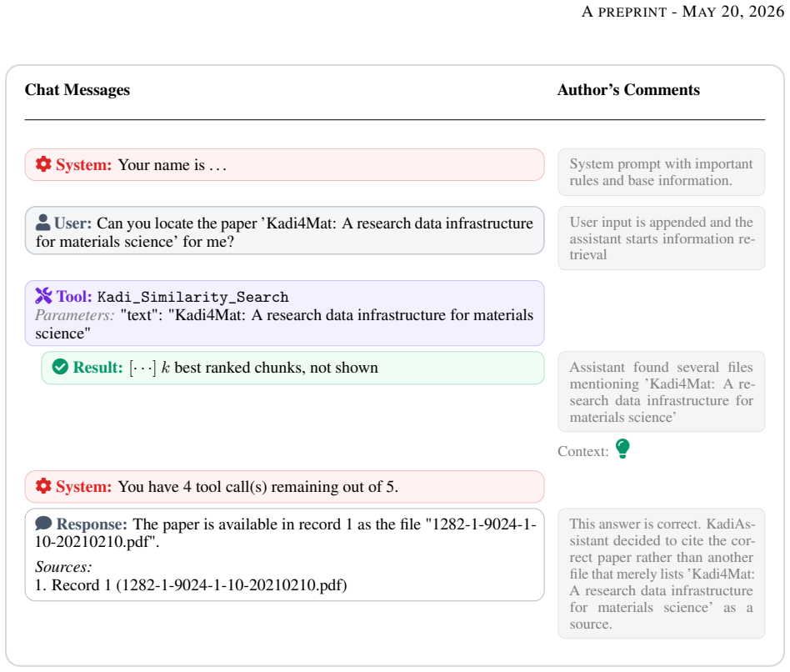Screen dimensions: 790x672
Task: Click the green lightbulb Context icon
Action: (x=622, y=449)
